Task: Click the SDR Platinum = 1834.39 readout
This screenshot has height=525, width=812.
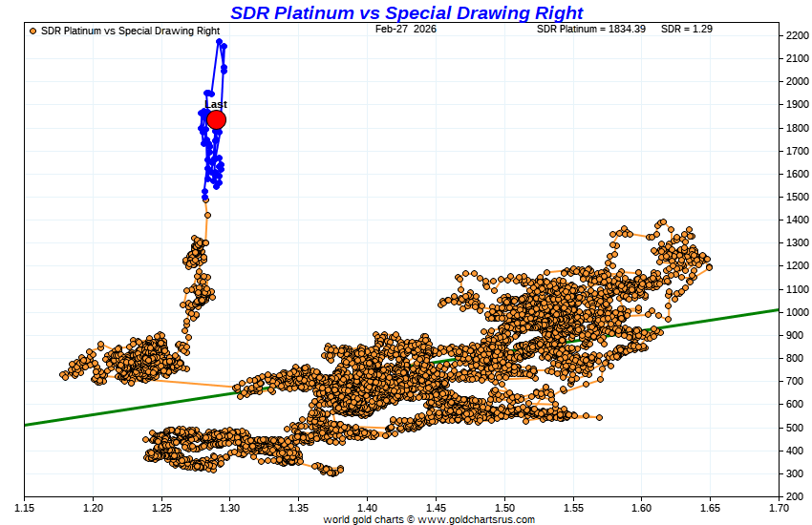Action: click(x=591, y=30)
